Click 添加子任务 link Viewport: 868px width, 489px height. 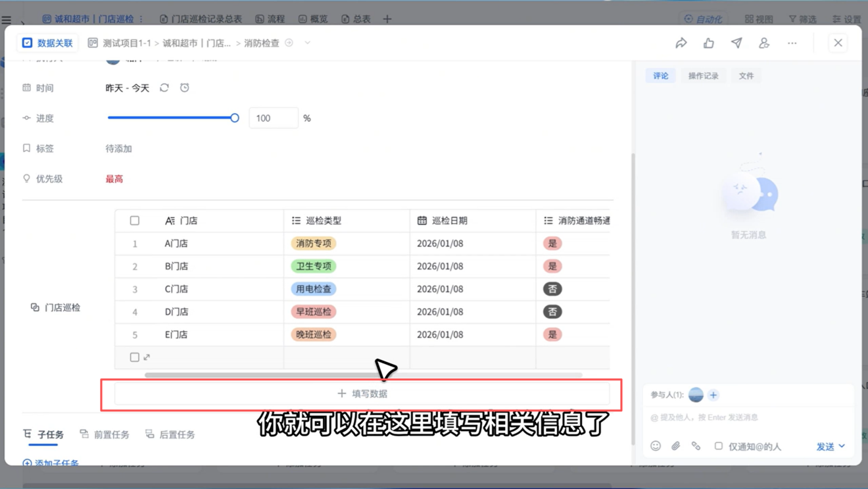click(51, 463)
